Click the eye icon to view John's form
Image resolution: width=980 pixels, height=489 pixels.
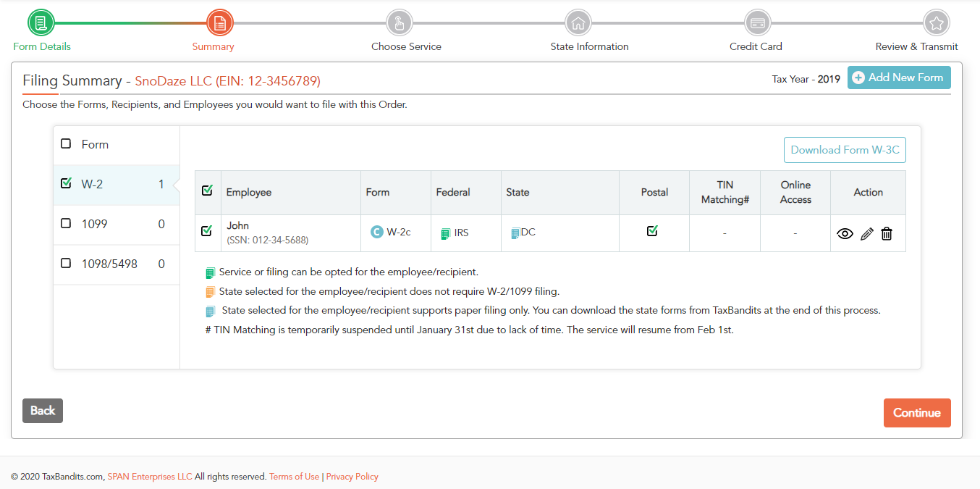[x=845, y=233]
